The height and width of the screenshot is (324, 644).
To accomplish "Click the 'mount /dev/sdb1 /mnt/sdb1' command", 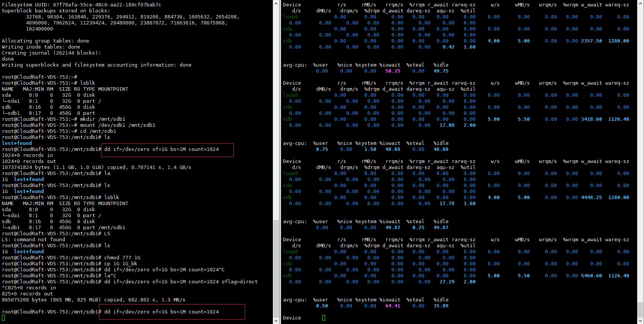I will tap(118, 125).
